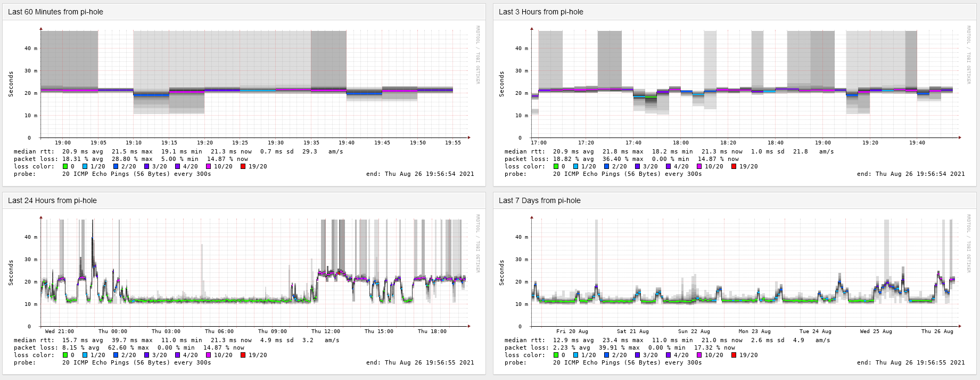Click blue 2/20 swatch in Last 60 Minutes legend
This screenshot has height=380, width=980.
[x=116, y=167]
